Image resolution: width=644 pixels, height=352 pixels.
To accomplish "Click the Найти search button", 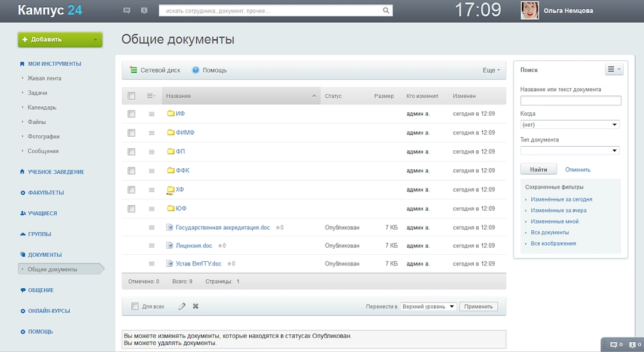I will [x=538, y=169].
